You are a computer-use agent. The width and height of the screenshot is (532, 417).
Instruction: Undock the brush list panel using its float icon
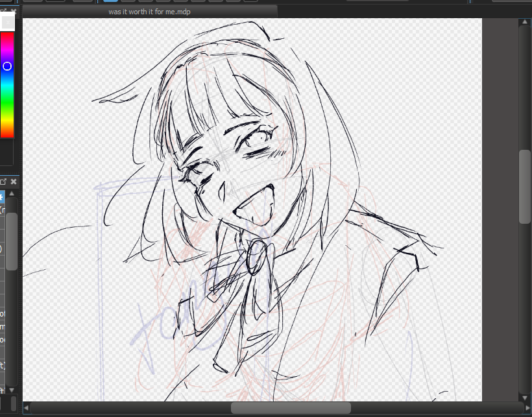pyautogui.click(x=3, y=182)
